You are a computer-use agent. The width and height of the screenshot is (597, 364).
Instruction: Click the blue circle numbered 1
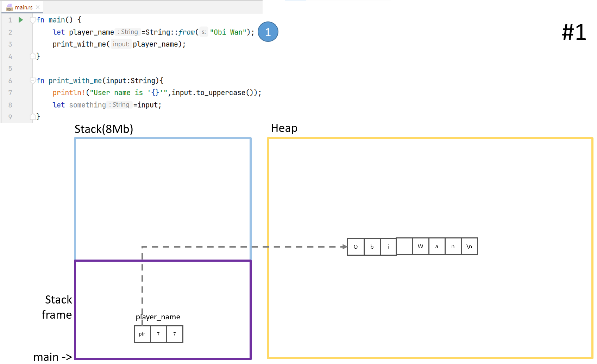(x=268, y=32)
